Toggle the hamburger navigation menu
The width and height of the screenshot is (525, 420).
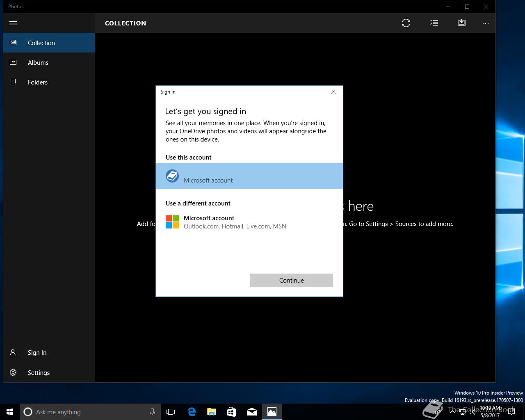(x=13, y=23)
